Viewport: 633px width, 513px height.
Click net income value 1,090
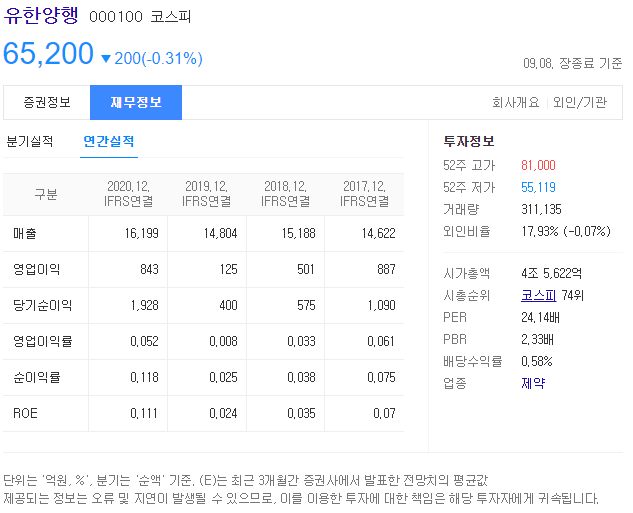point(381,305)
